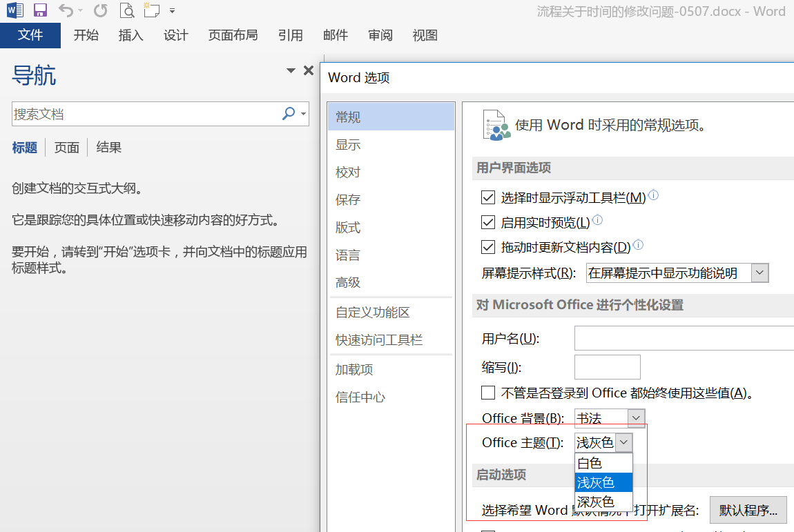
Task: Select the 页面 navigation tab
Action: 67,148
